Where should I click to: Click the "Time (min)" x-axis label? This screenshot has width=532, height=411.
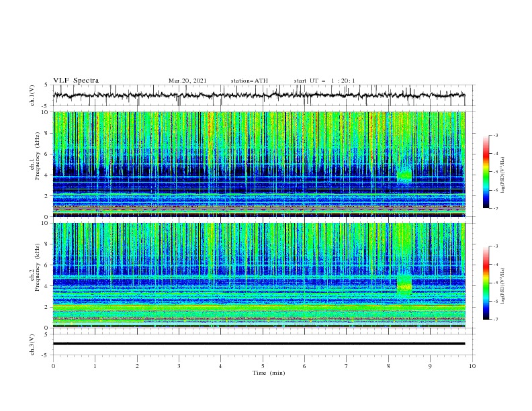269,373
